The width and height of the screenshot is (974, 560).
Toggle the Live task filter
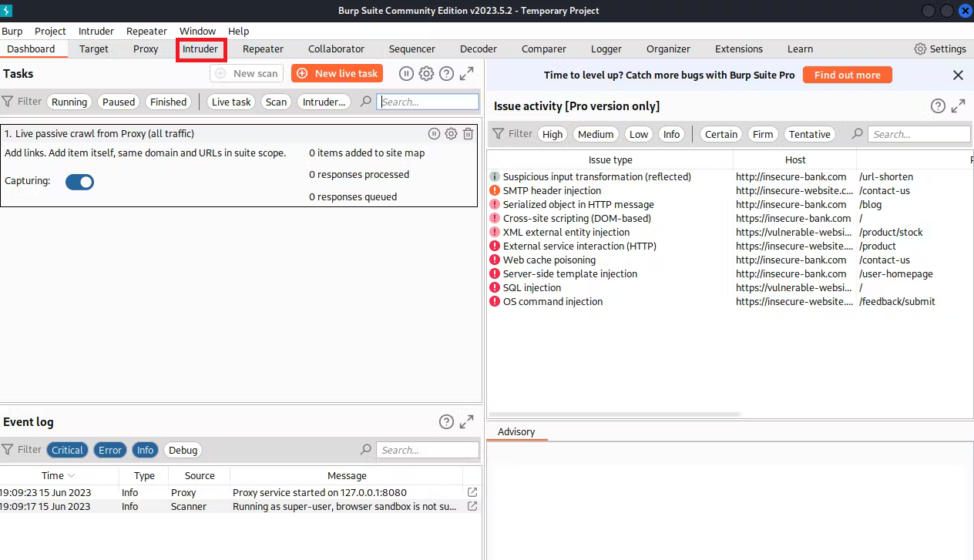(x=231, y=102)
